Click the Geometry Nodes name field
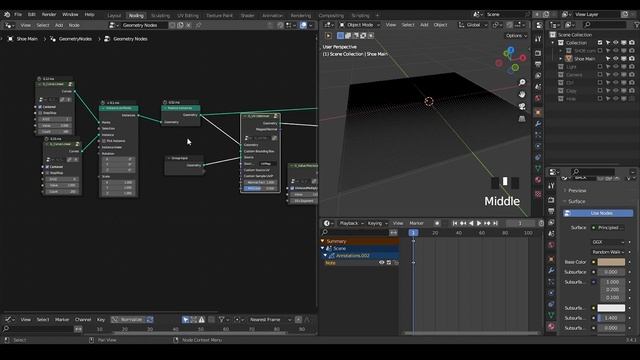This screenshot has width=640, height=360. [x=144, y=25]
